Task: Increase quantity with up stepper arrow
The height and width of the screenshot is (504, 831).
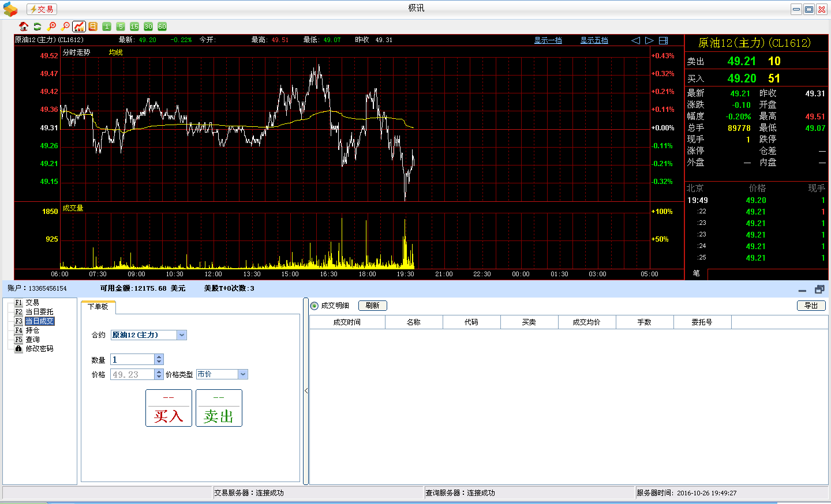Action: (159, 357)
